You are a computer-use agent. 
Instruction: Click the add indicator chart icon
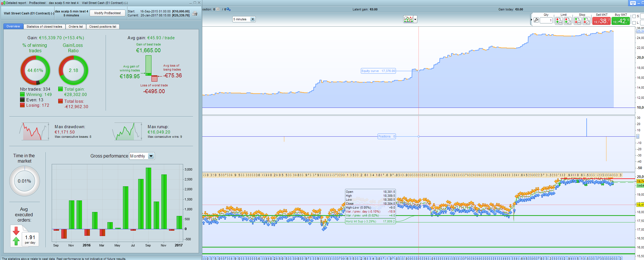pos(408,19)
